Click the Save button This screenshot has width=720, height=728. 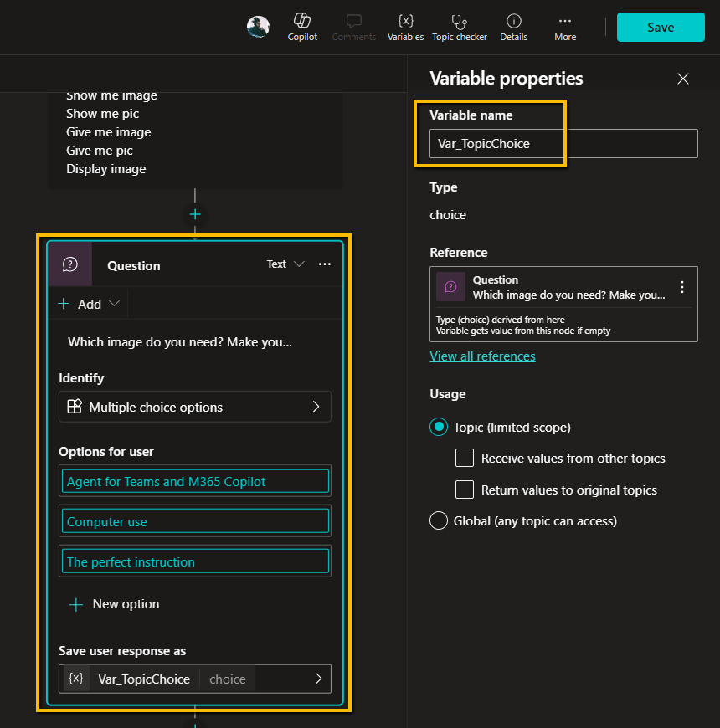661,27
